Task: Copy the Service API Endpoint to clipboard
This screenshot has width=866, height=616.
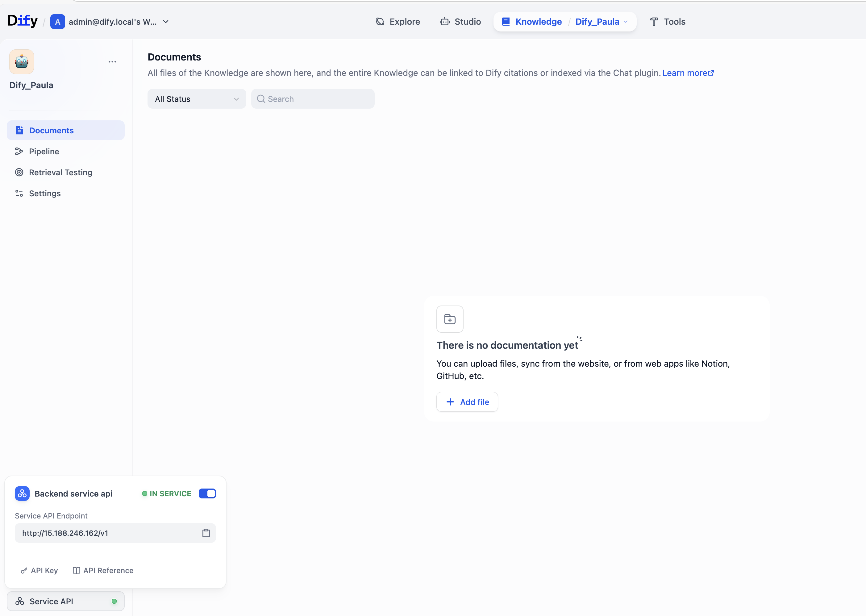Action: pos(206,533)
